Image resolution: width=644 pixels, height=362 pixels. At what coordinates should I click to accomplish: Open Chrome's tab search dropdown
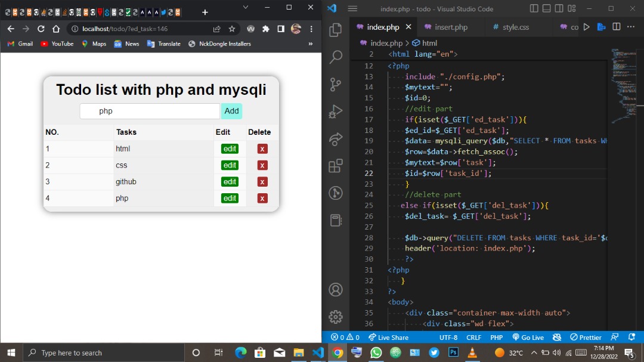[x=244, y=8]
